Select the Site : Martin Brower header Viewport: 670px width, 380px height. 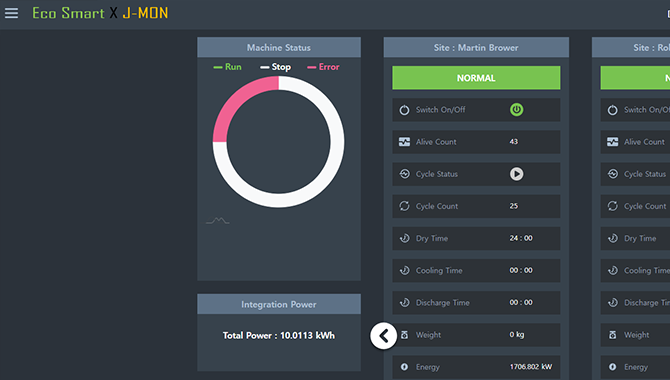point(476,47)
